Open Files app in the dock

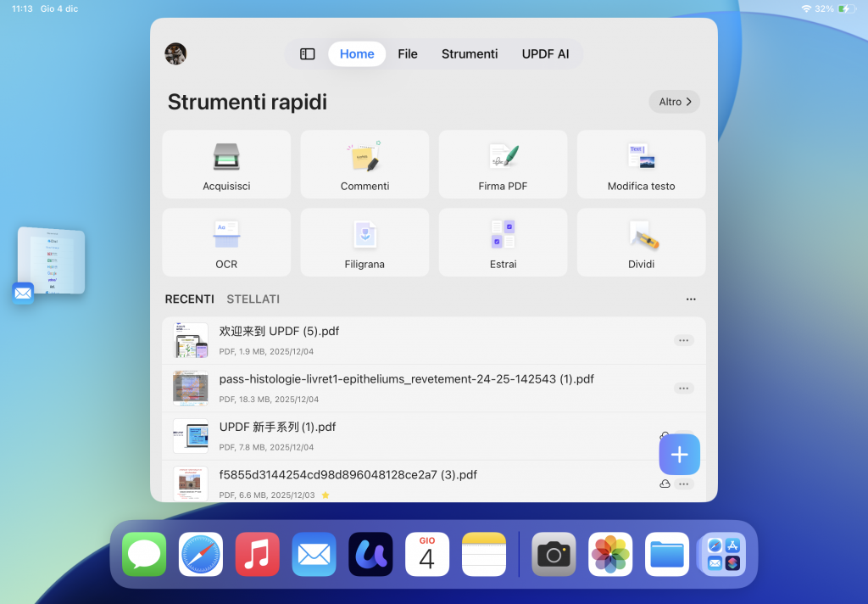[667, 554]
